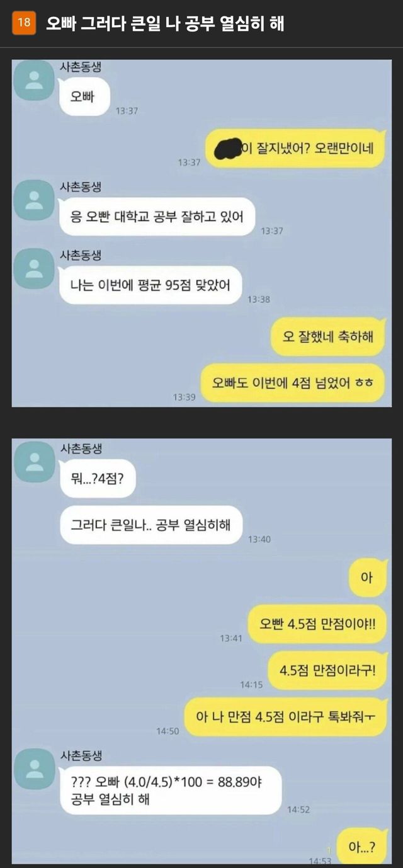The image size is (403, 868).
Task: Select bubble 아 나 만점 4.5점 이라구 톡봐줘
Action: 285,717
